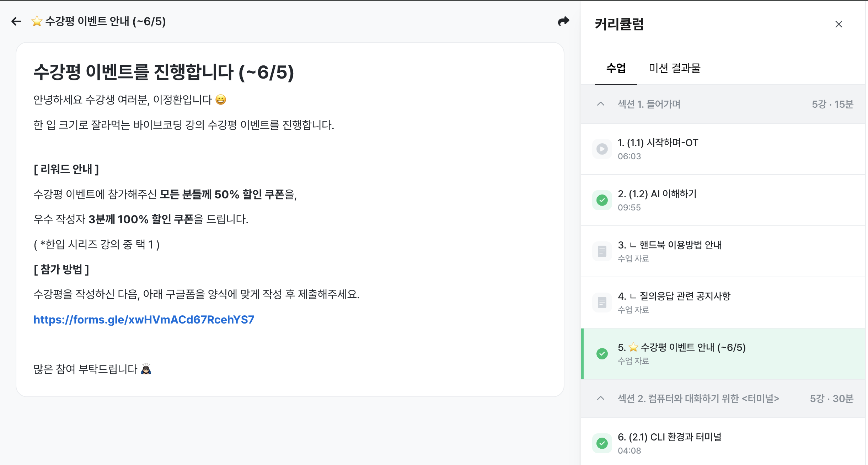Switch to the 수업 tab
Image resolution: width=868 pixels, height=465 pixels.
tap(616, 68)
